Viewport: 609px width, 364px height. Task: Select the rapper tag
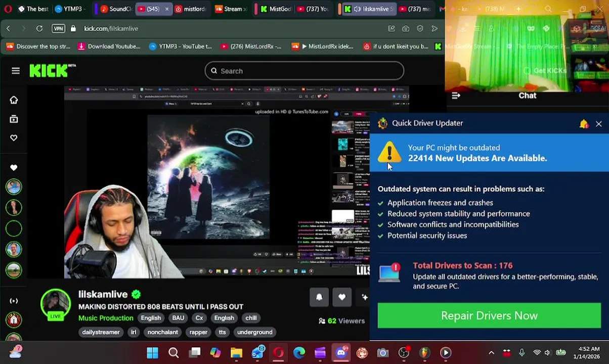click(x=198, y=332)
